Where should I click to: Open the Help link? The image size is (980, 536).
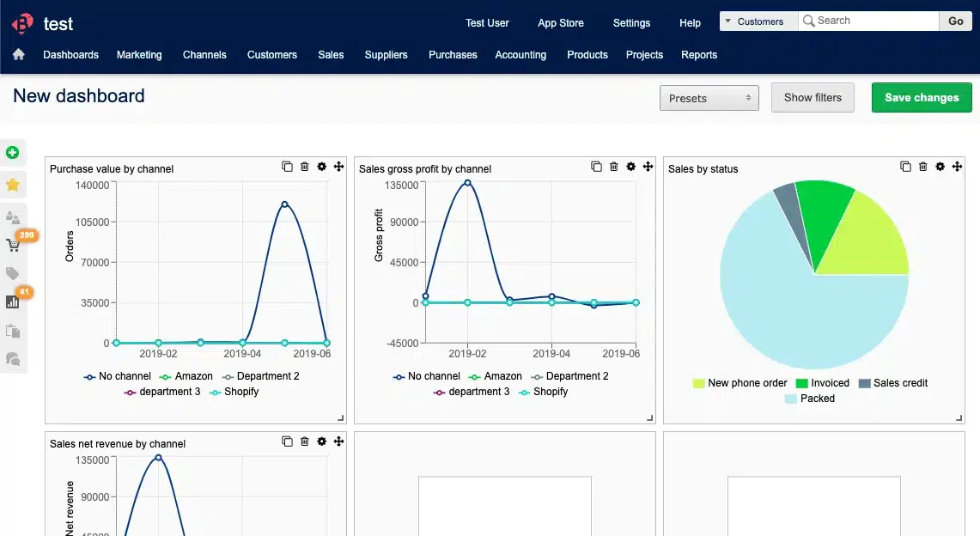tap(690, 23)
